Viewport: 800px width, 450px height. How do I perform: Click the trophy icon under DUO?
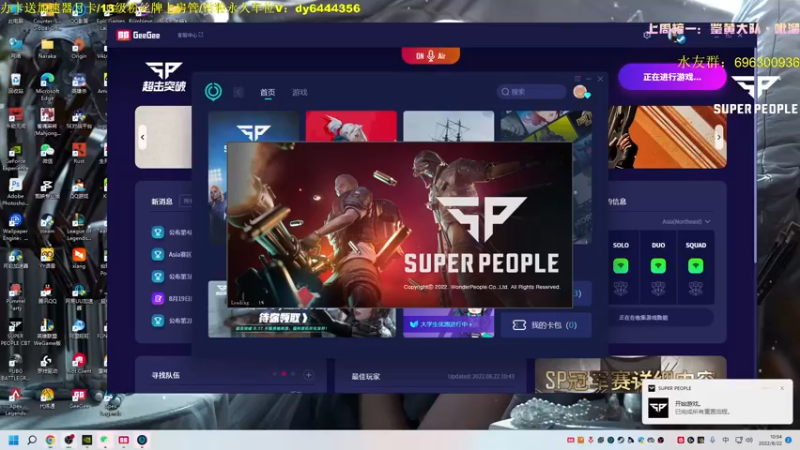[x=658, y=289]
